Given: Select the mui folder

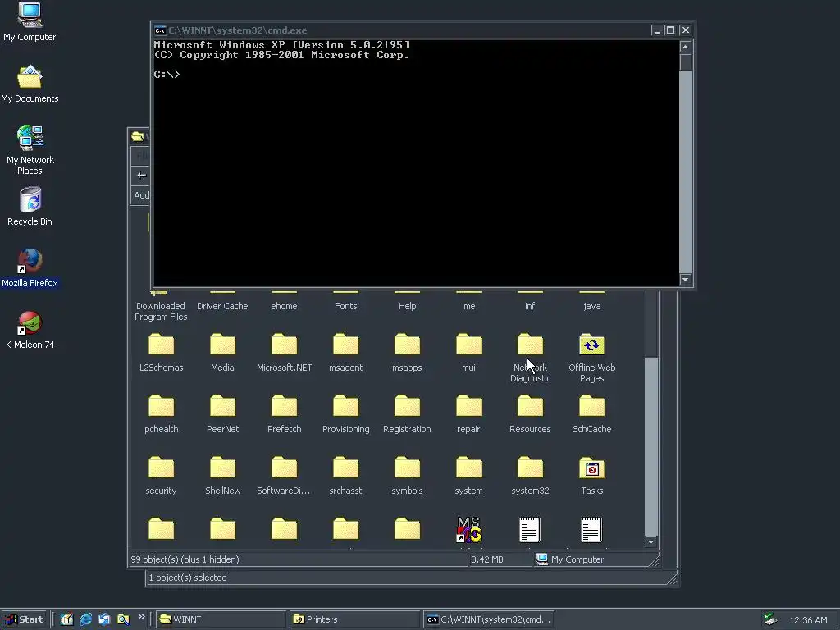Looking at the screenshot, I should tap(468, 353).
